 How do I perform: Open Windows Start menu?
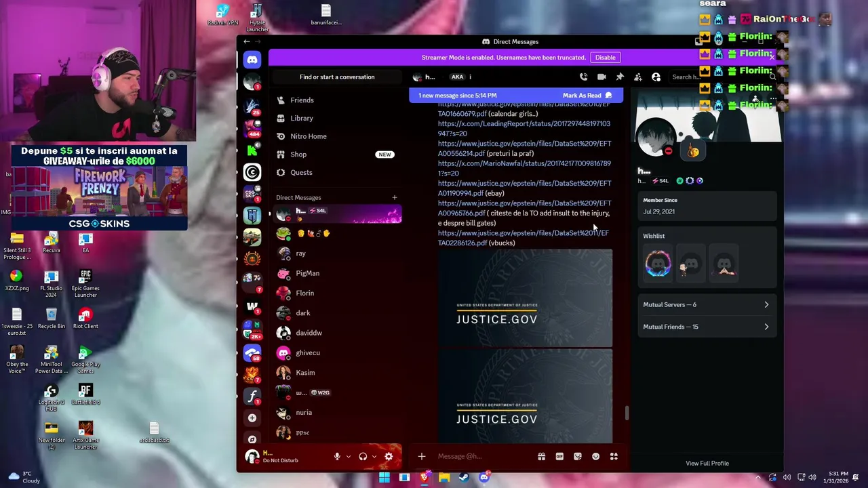[384, 478]
